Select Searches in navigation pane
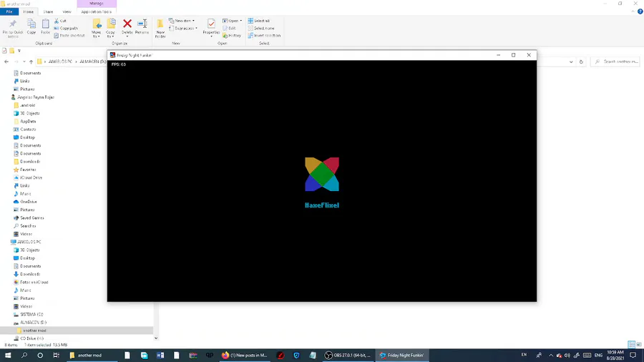This screenshot has height=362, width=644. (x=28, y=226)
